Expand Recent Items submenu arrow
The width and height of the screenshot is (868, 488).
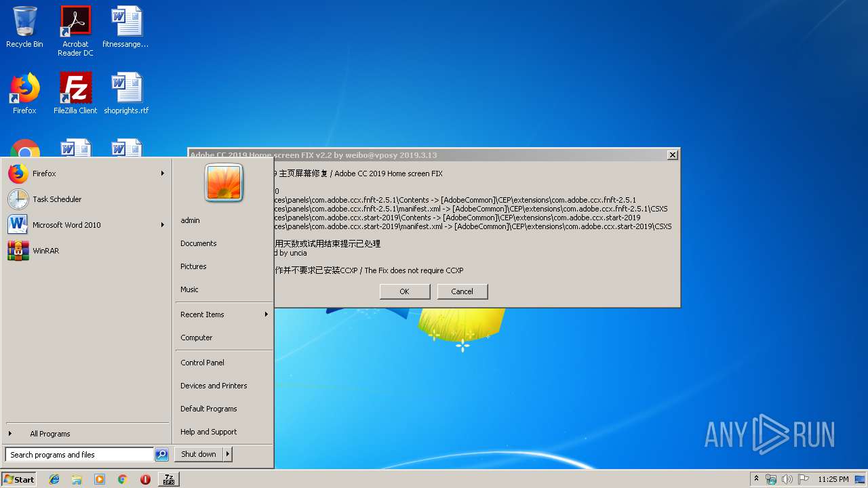pyautogui.click(x=266, y=314)
